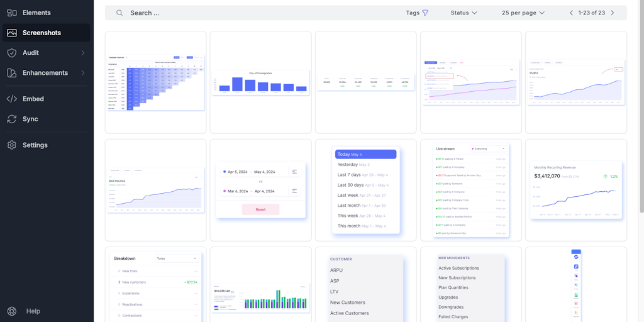Click the Screenshots image icon in sidebar
Viewport: 644px width, 322px height.
pos(11,33)
